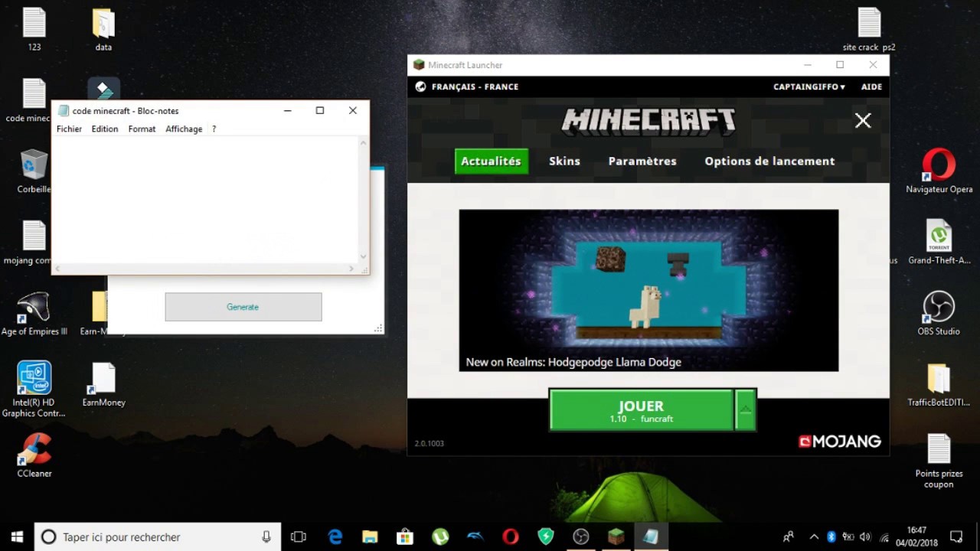This screenshot has height=551, width=980.
Task: Open uTorrent from the taskbar
Action: pyautogui.click(x=440, y=537)
